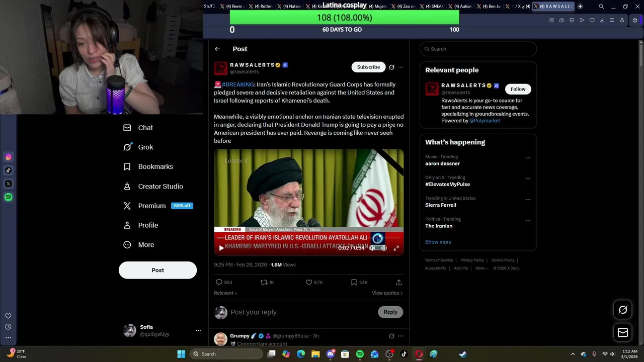
Task: Open Bookmarks in the sidebar
Action: click(x=148, y=166)
